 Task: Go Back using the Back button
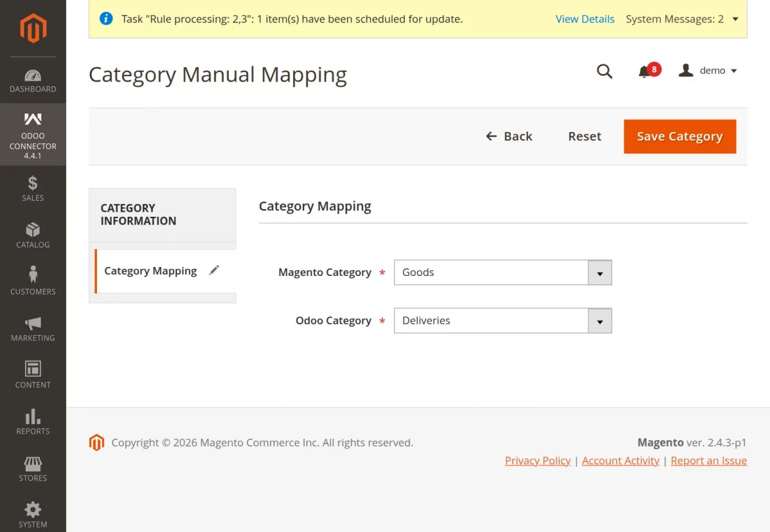point(509,136)
